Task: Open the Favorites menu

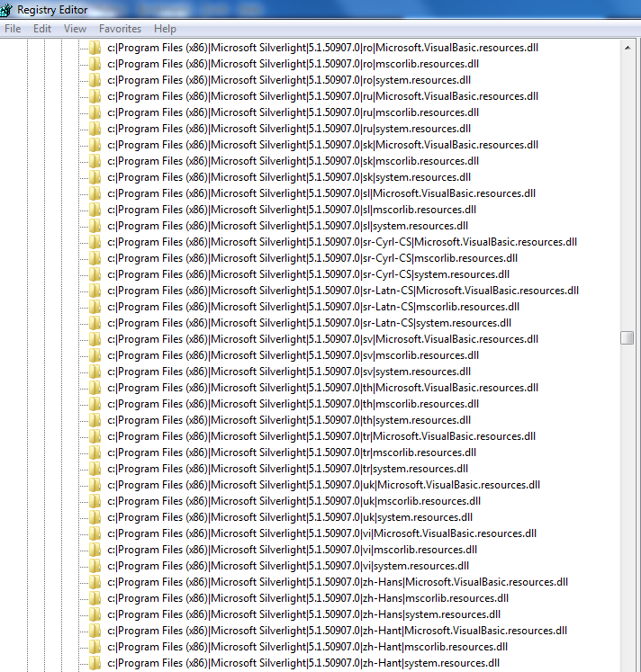Action: click(120, 29)
